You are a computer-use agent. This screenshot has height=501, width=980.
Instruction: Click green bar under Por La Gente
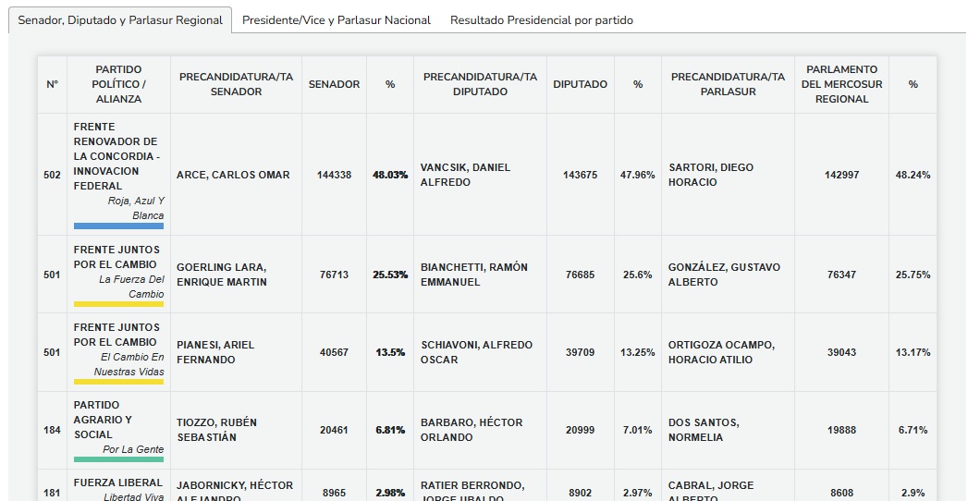point(118,458)
